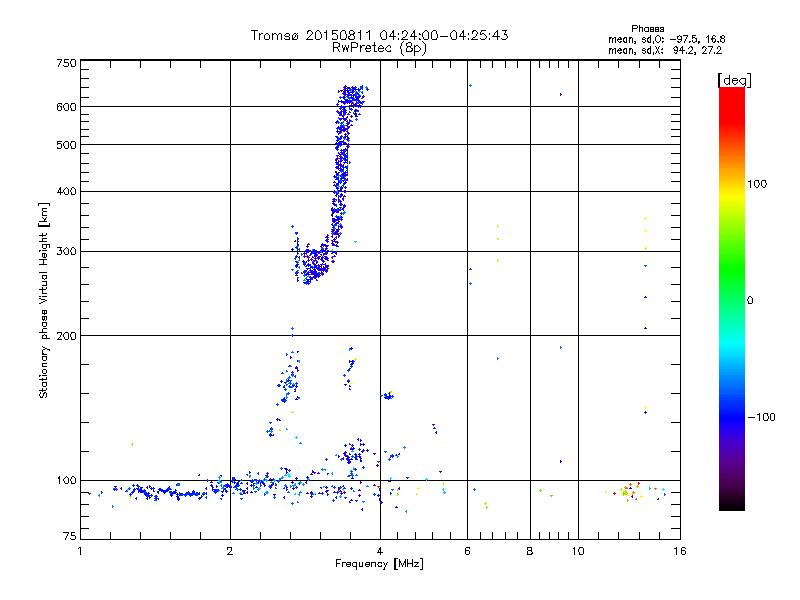Click the "[deg]" colorbar unit label
This screenshot has height=600, width=800.
point(734,80)
